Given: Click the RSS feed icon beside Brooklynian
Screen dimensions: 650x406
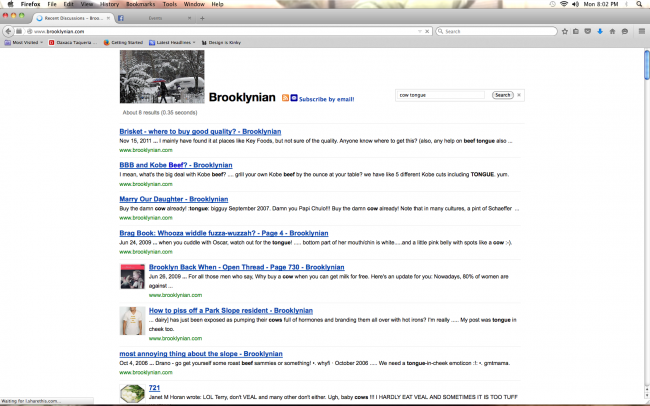Looking at the screenshot, I should 285,98.
